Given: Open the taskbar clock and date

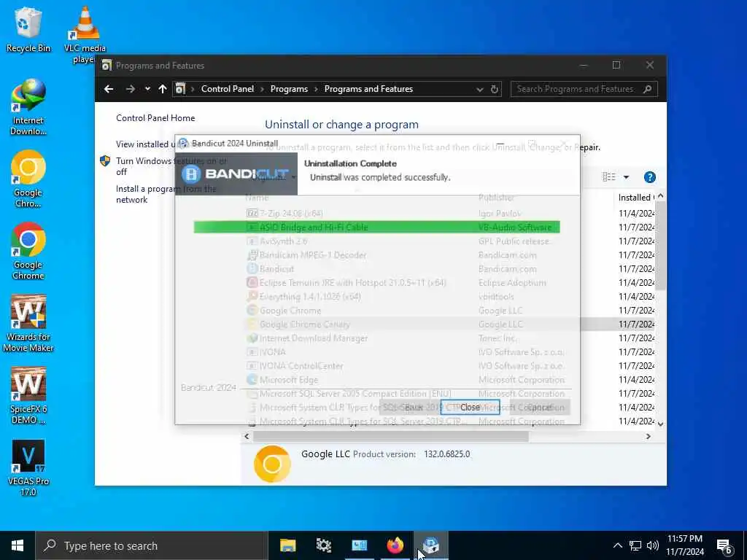Looking at the screenshot, I should [684, 545].
